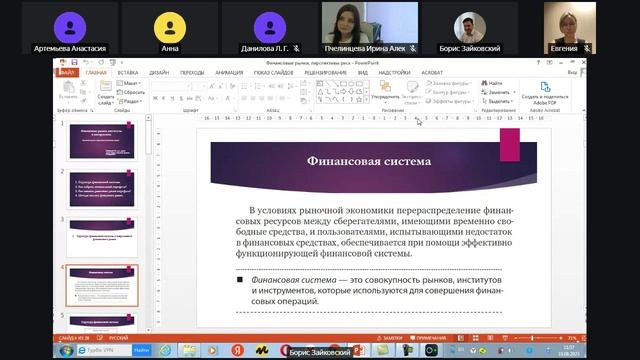Click the PowerPoint icon in taskbar
The height and width of the screenshot is (360, 640).
pos(358,350)
